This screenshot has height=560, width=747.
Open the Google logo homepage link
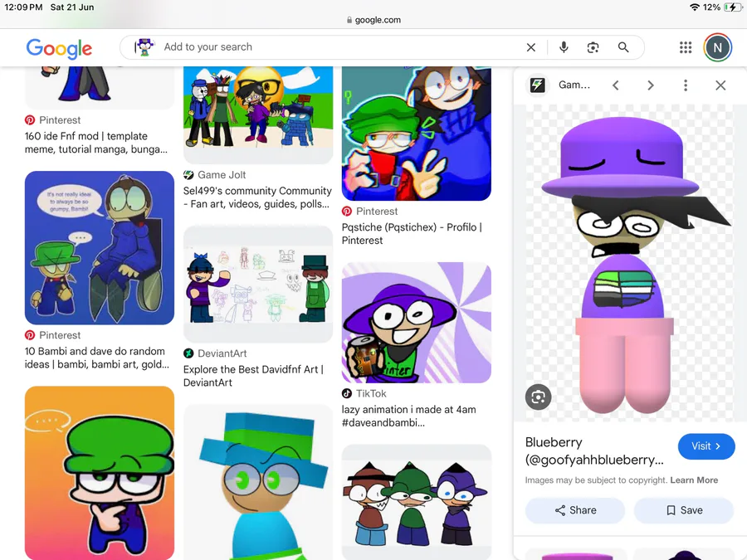pos(59,48)
